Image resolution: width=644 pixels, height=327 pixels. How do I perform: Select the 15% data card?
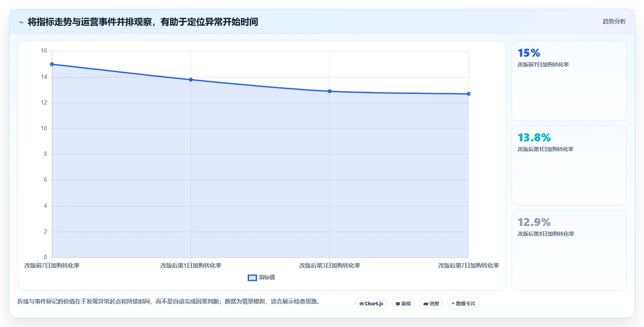point(569,81)
